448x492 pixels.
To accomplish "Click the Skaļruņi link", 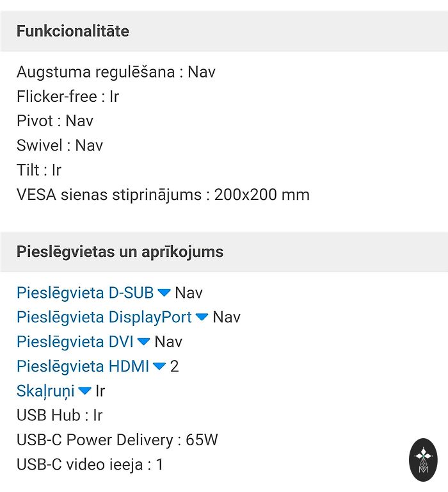I will [x=45, y=391].
